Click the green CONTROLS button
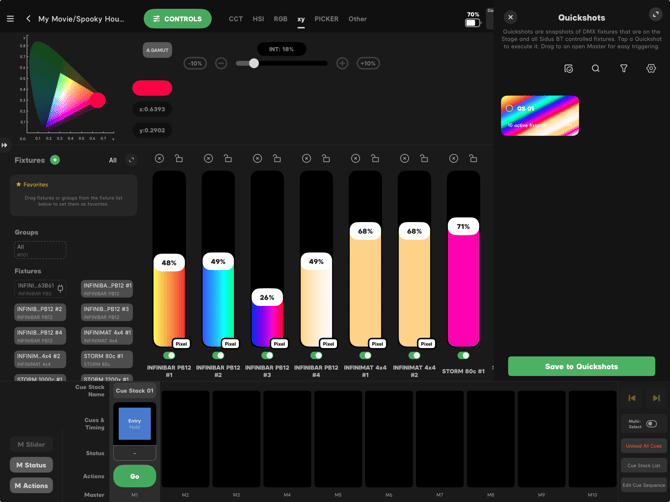 coord(177,19)
